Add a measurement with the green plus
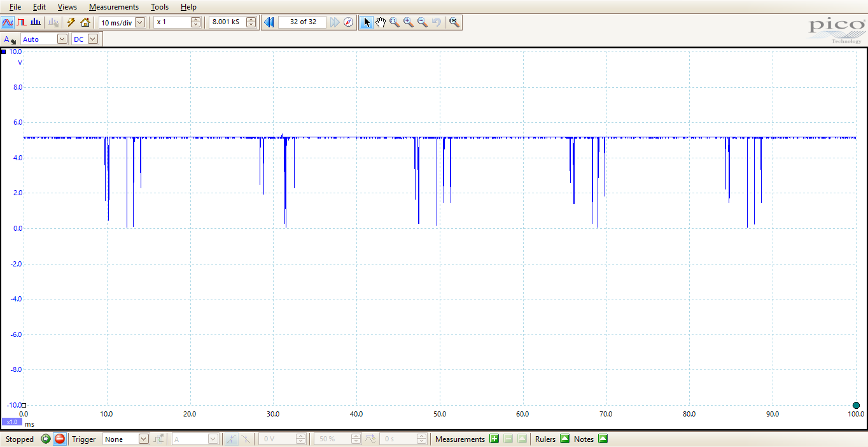The image size is (868, 447). click(x=494, y=439)
